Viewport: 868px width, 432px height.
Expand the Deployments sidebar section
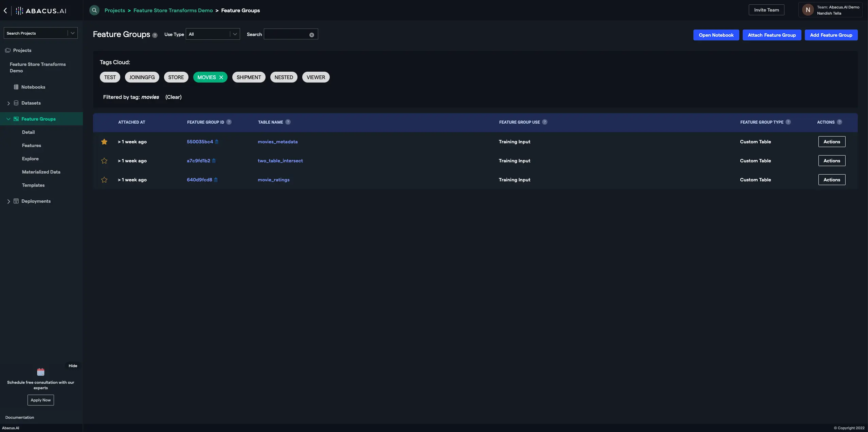(x=8, y=201)
